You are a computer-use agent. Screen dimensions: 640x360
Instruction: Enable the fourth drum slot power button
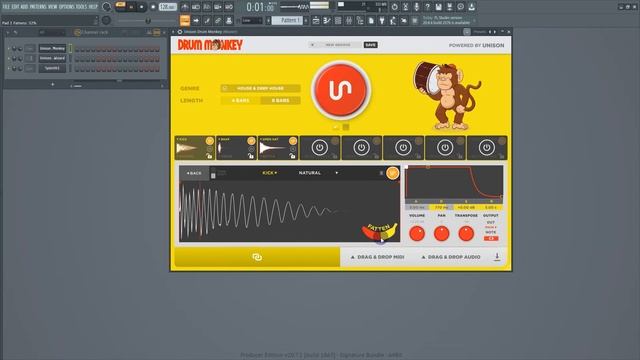(x=320, y=147)
